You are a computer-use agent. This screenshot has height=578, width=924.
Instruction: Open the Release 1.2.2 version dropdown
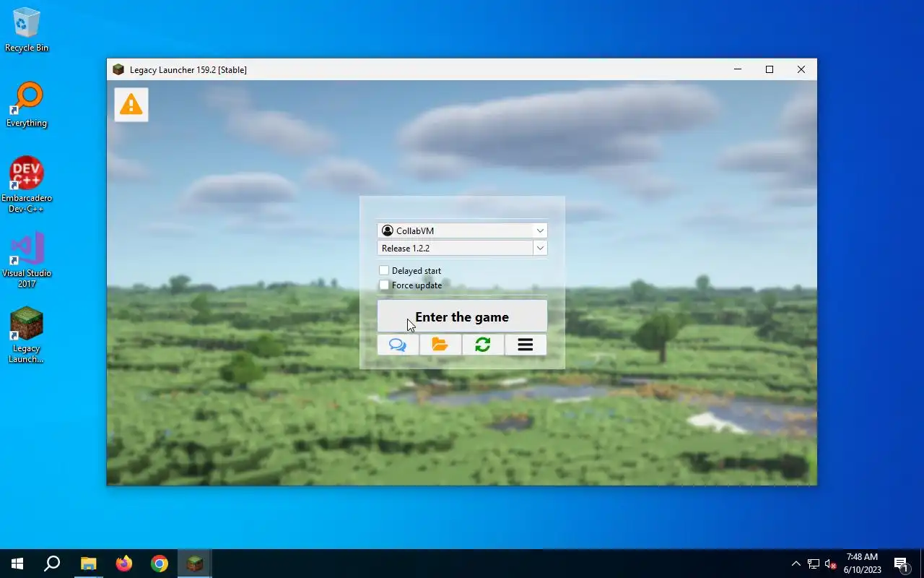point(540,248)
